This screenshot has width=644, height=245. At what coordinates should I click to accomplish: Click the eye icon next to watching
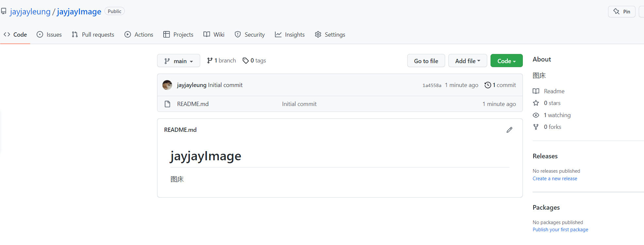536,115
